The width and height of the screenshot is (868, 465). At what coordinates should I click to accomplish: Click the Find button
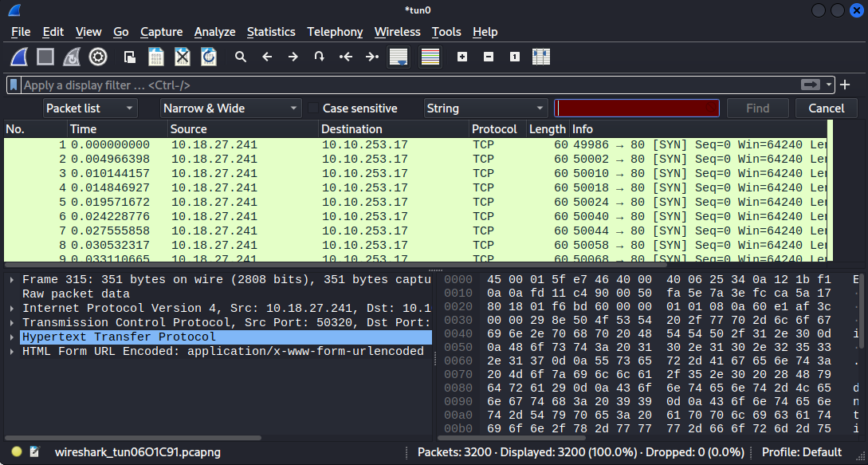tap(757, 108)
